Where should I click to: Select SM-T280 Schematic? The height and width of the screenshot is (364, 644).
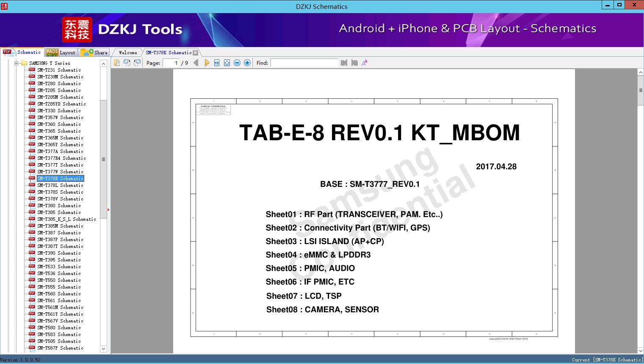tap(59, 83)
